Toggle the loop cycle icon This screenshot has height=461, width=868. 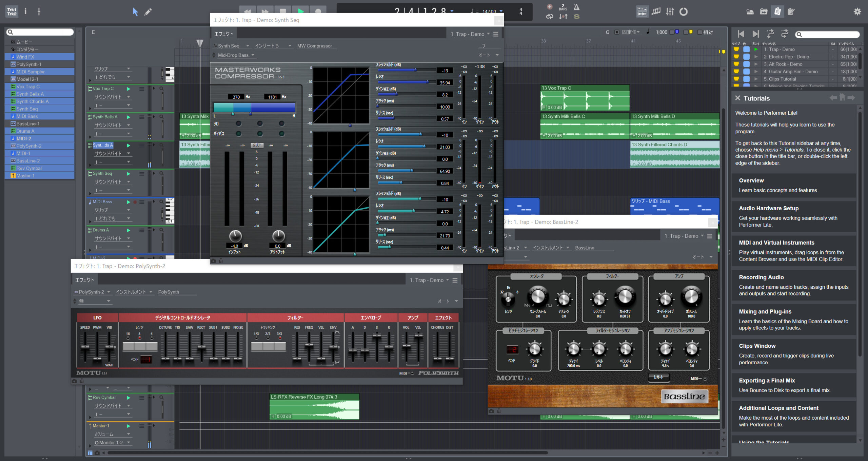pos(550,16)
